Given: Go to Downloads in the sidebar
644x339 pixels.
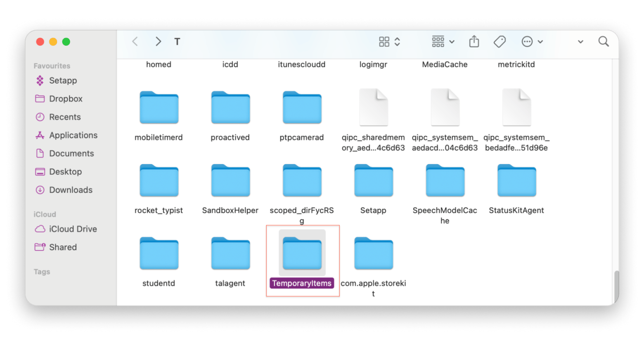Looking at the screenshot, I should point(71,190).
